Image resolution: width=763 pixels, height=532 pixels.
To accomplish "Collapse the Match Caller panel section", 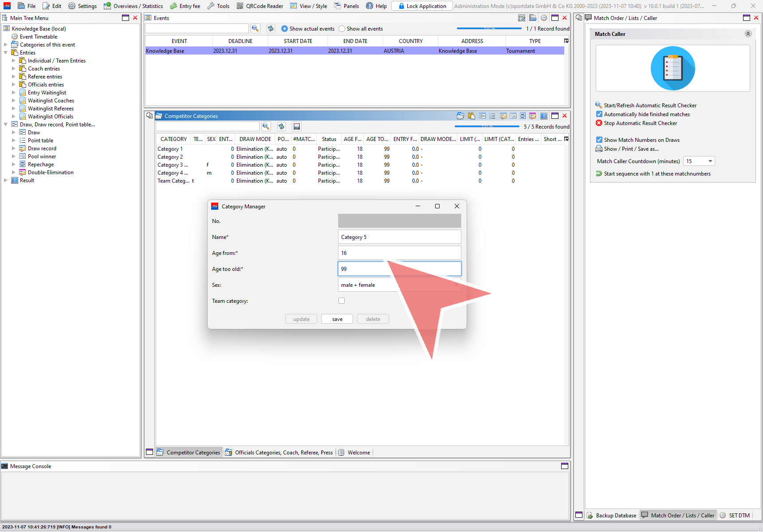I will point(748,34).
